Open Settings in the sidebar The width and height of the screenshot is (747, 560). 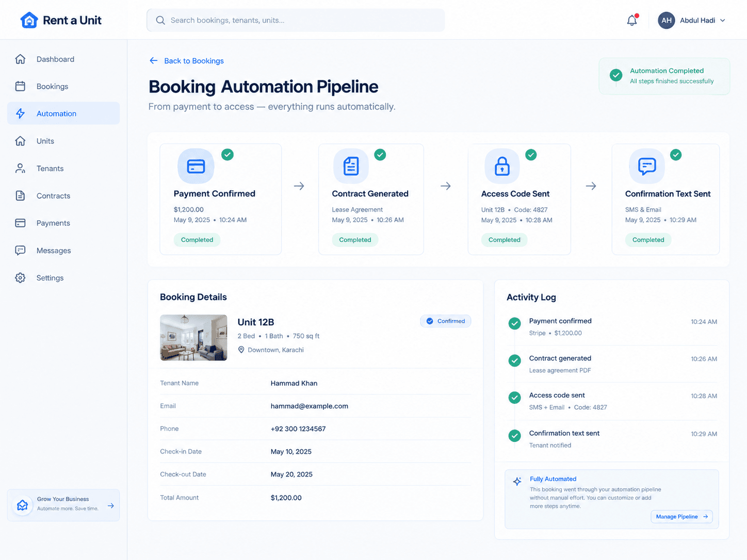[x=63, y=278]
